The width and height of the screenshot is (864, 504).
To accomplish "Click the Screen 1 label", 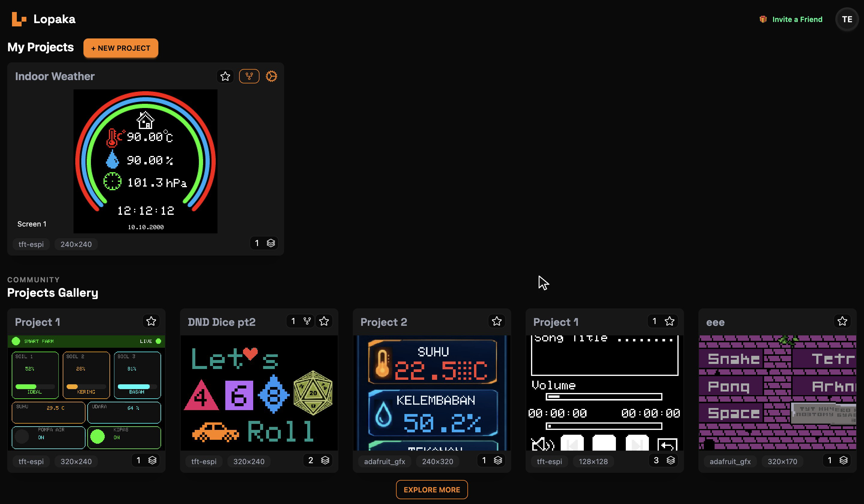I will [x=32, y=224].
